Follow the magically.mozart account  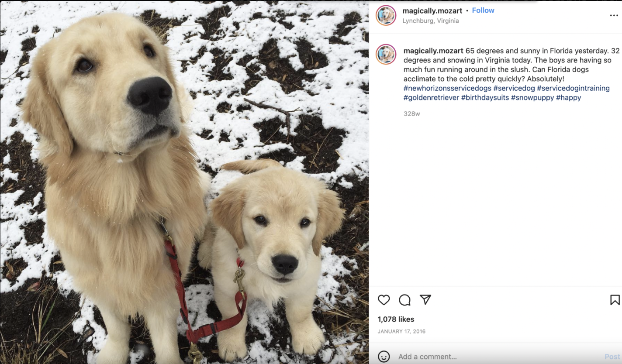click(x=483, y=10)
